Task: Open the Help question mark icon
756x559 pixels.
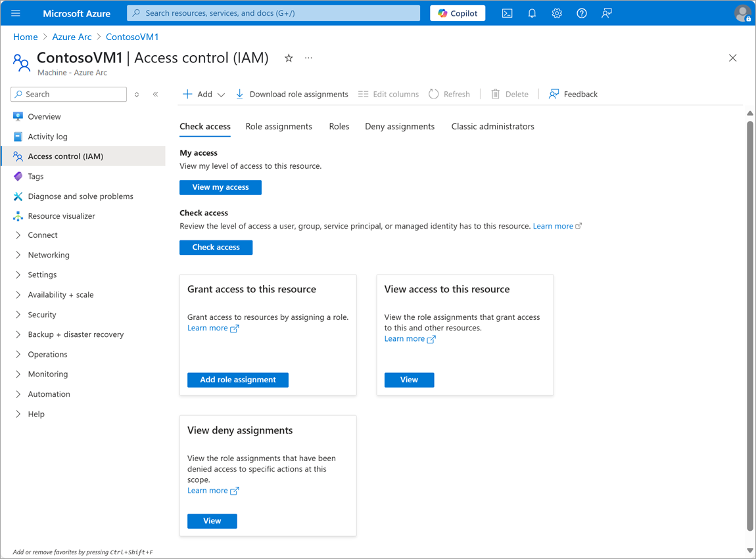Action: point(582,13)
